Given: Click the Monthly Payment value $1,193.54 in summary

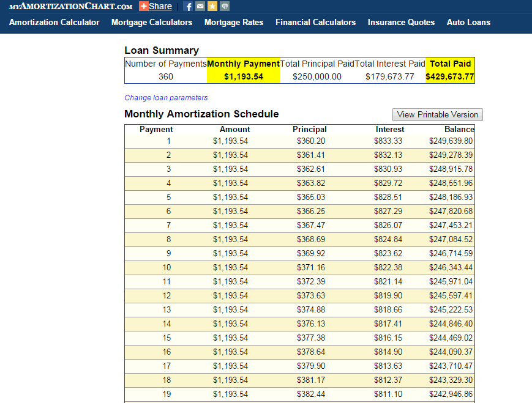Looking at the screenshot, I should click(x=244, y=76).
